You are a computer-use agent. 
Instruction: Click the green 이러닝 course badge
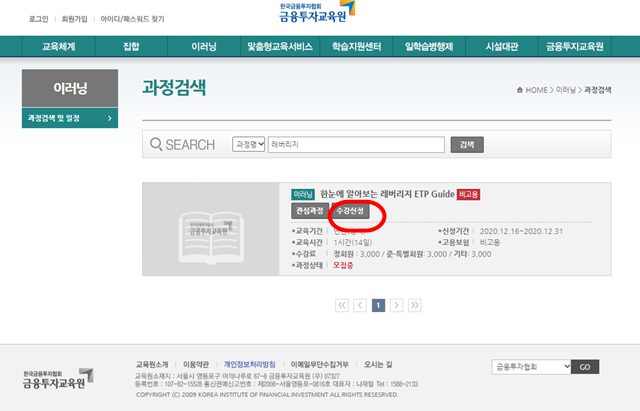pyautogui.click(x=303, y=194)
